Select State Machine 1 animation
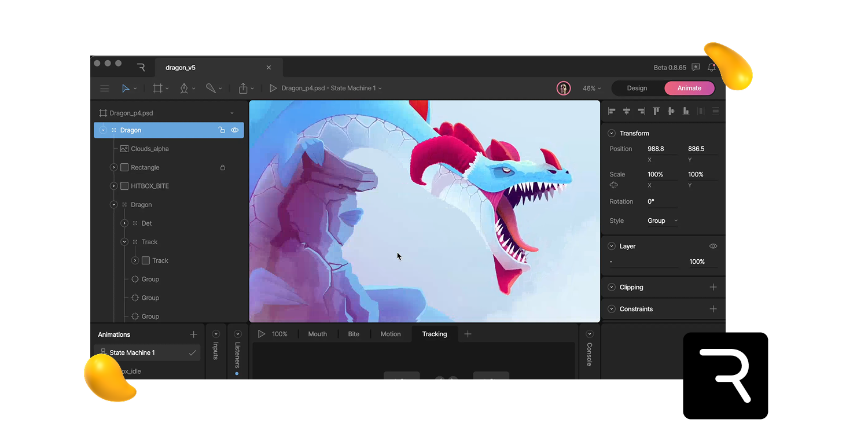 point(147,352)
